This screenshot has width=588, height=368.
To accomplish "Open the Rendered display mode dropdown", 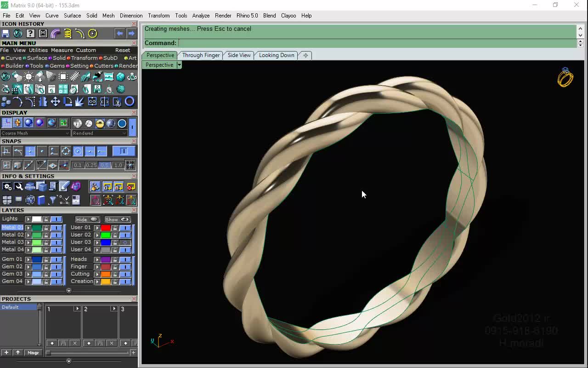I will 99,133.
